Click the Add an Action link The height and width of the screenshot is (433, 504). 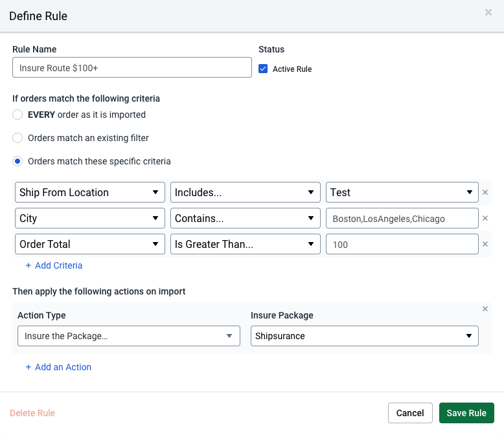click(x=58, y=367)
